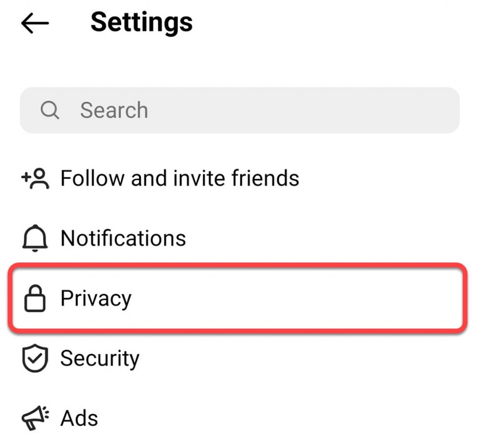Click the Settings page title

click(x=141, y=22)
